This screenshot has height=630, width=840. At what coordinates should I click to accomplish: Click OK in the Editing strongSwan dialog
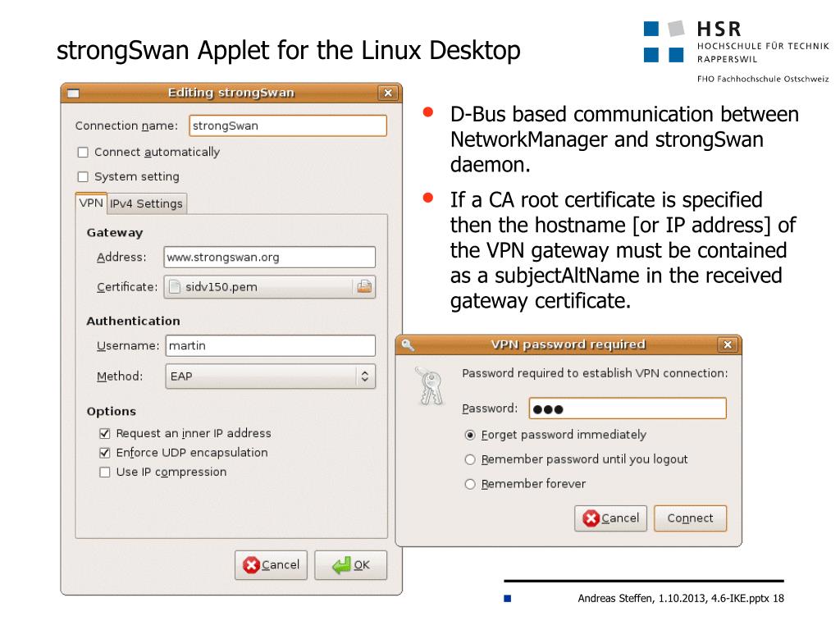pos(351,565)
